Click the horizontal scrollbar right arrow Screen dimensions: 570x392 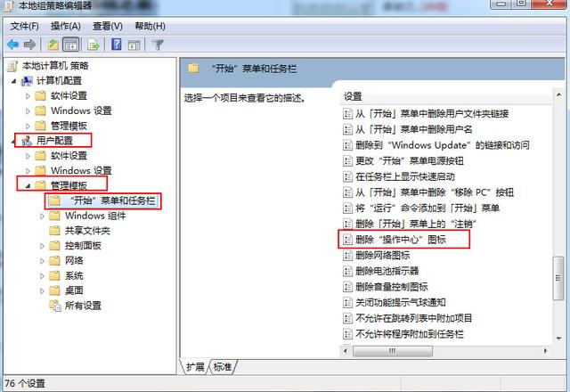(545, 351)
